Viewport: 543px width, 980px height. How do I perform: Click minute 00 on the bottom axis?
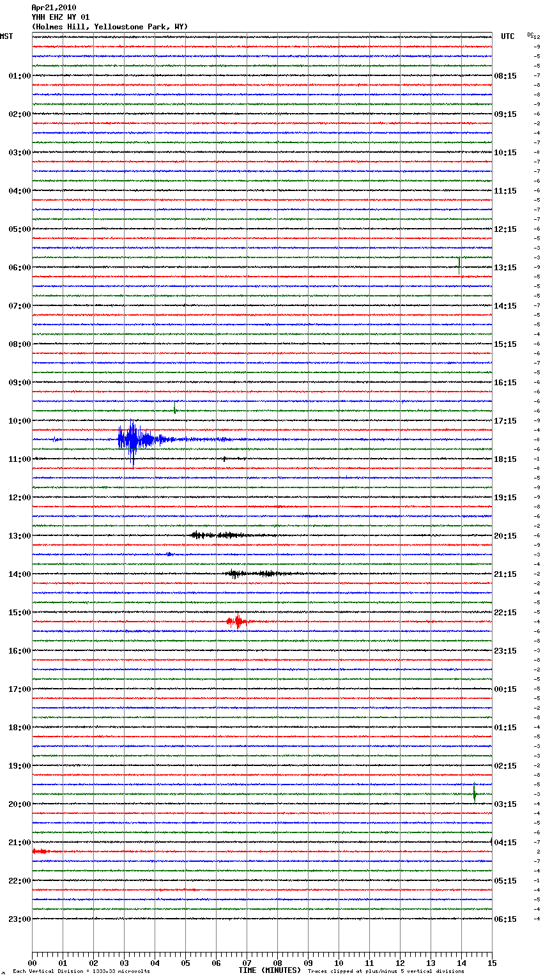coord(32,963)
